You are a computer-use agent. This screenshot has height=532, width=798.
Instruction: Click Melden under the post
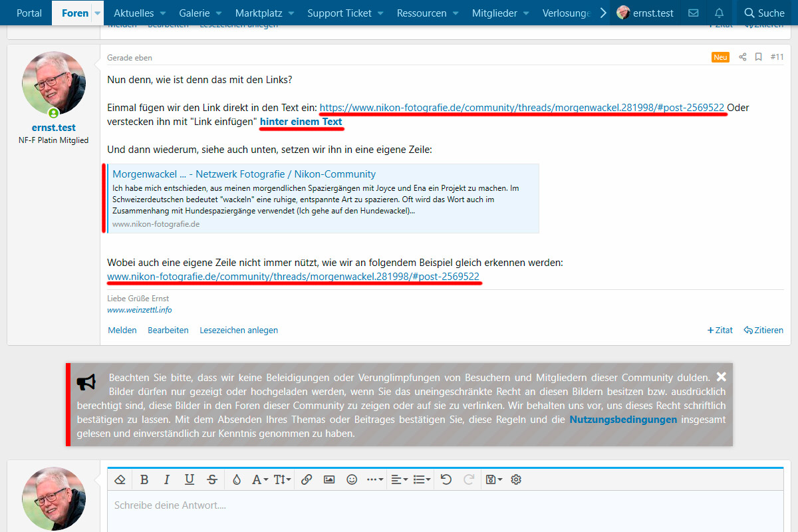click(122, 330)
